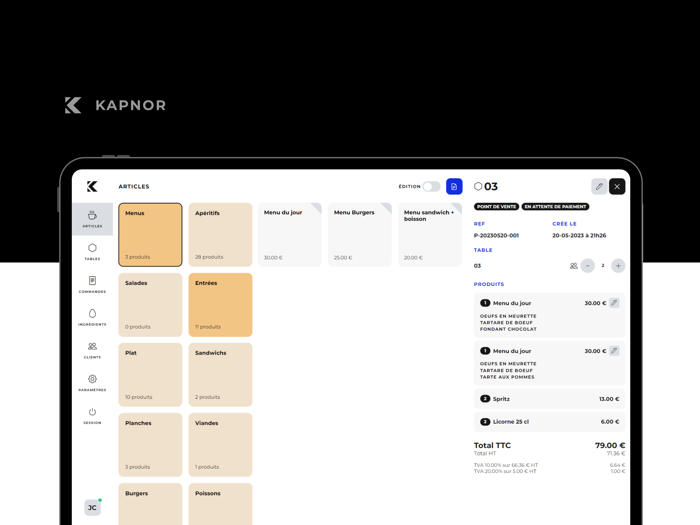The height and width of the screenshot is (525, 700).
Task: Click the Table 03 value
Action: coord(477,266)
